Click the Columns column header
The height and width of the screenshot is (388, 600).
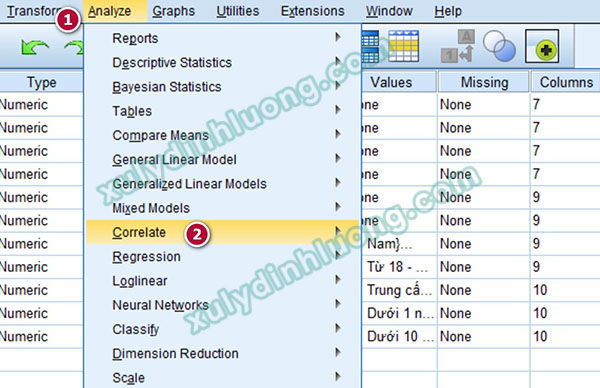click(x=566, y=82)
